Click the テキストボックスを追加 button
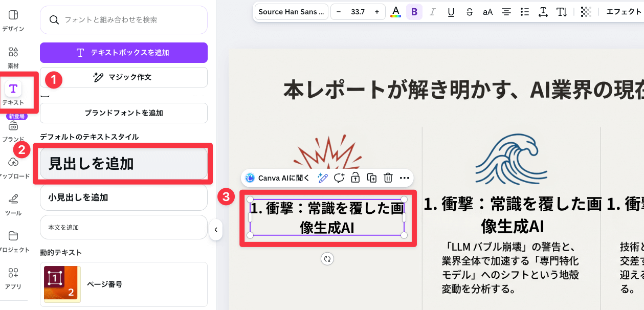644x310 pixels. [123, 53]
